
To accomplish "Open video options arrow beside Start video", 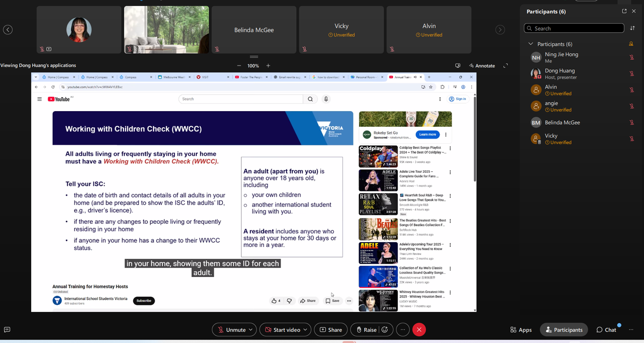I will [305, 330].
